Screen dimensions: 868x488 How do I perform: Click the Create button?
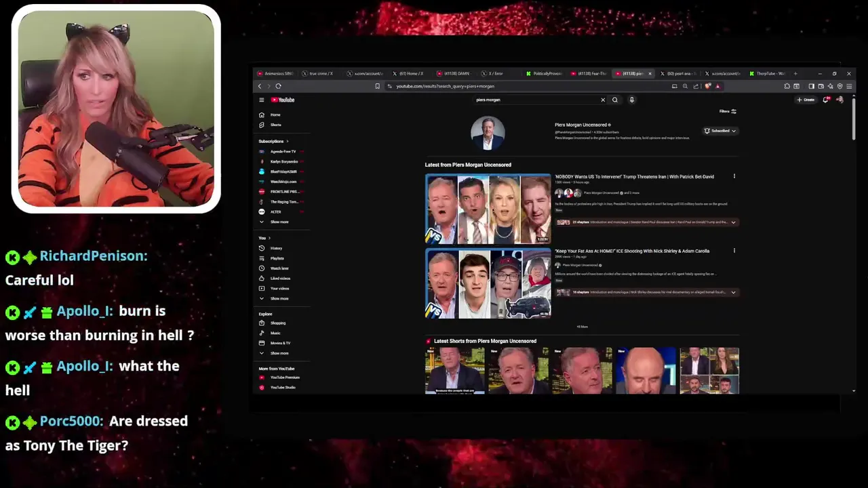(x=806, y=100)
